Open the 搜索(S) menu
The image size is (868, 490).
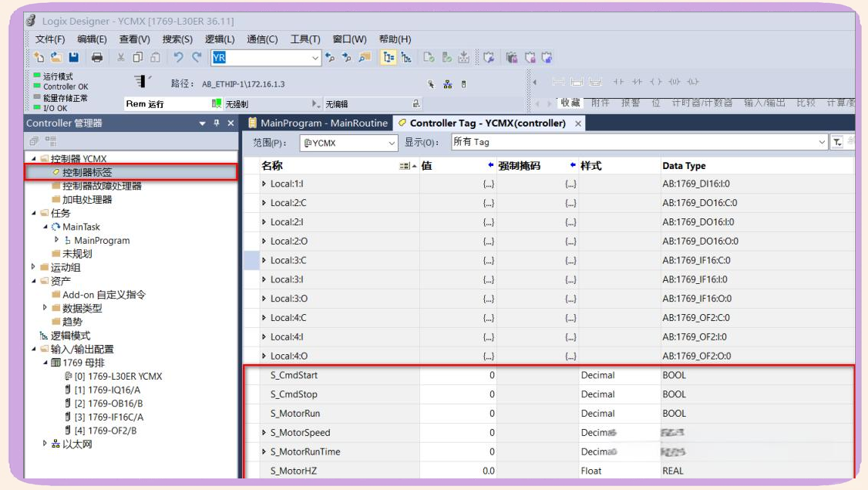click(177, 39)
